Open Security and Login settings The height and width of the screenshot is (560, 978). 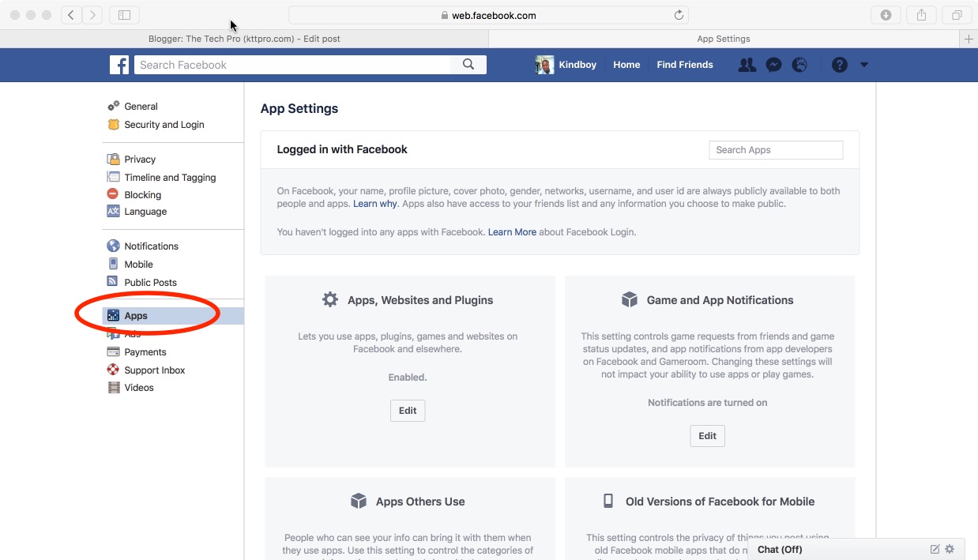click(164, 124)
